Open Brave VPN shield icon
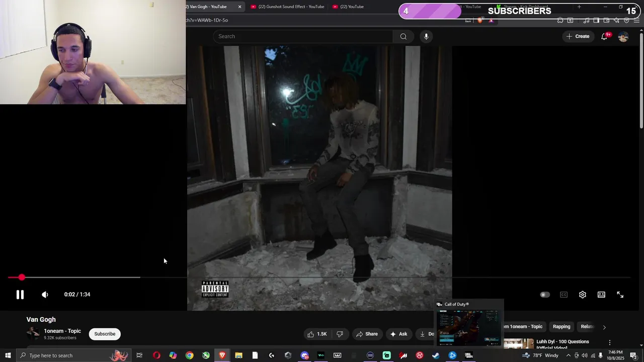 626,20
